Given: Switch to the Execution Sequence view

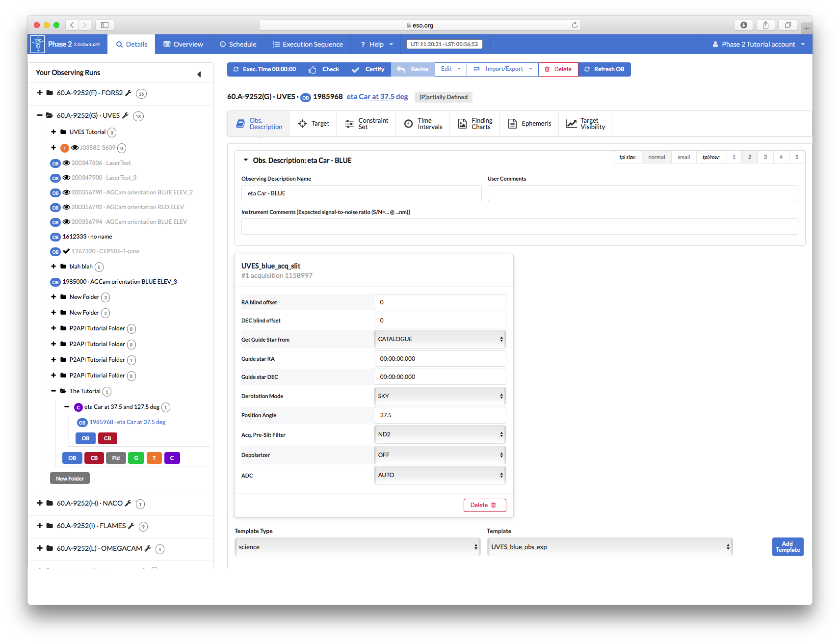Looking at the screenshot, I should (x=308, y=44).
